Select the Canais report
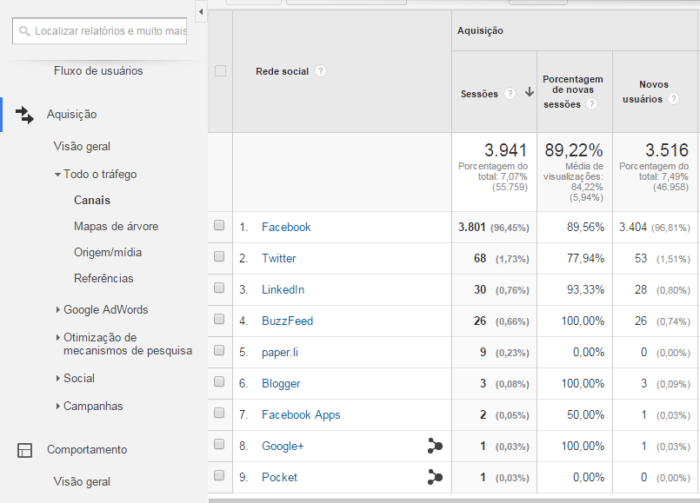The width and height of the screenshot is (700, 503). pos(92,200)
